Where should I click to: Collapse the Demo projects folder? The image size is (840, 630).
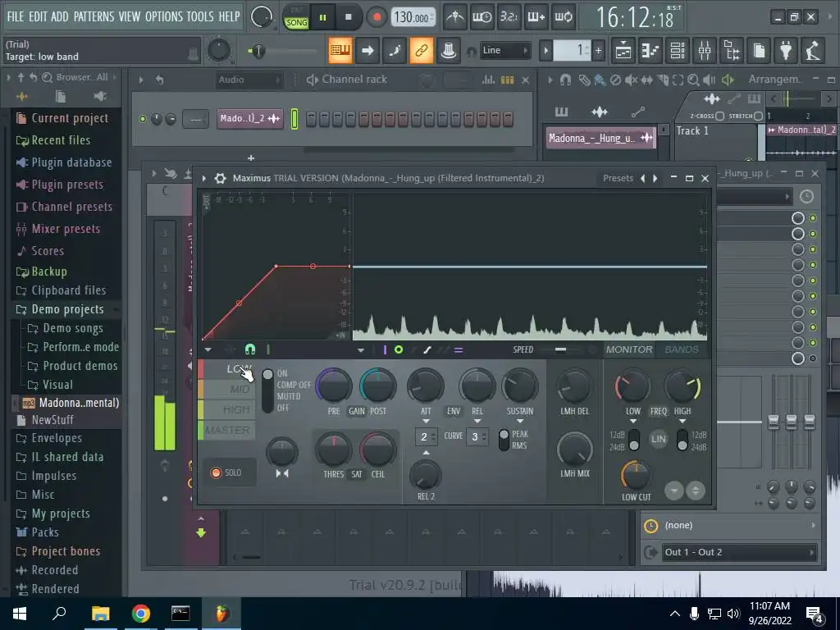click(67, 309)
